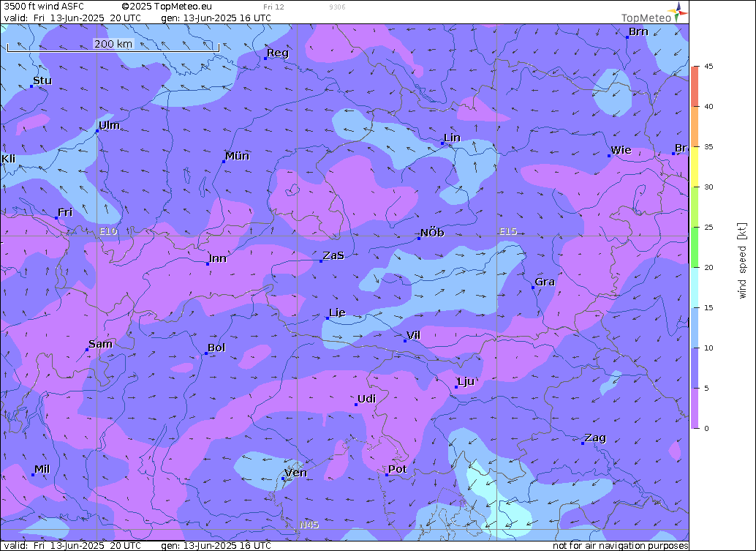This screenshot has width=756, height=551.
Task: Click the 'Lin' city label
Action: pos(453,138)
